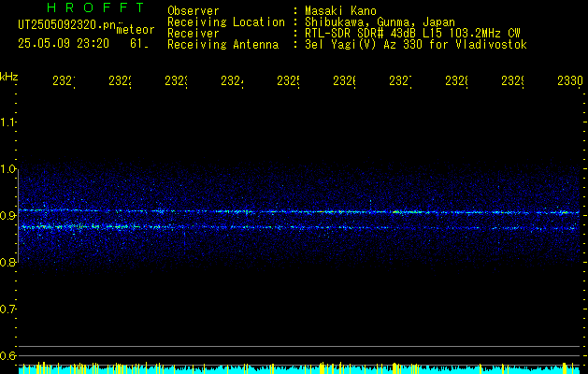Click the lower signal trace near 0.87 kHz

click(299, 227)
